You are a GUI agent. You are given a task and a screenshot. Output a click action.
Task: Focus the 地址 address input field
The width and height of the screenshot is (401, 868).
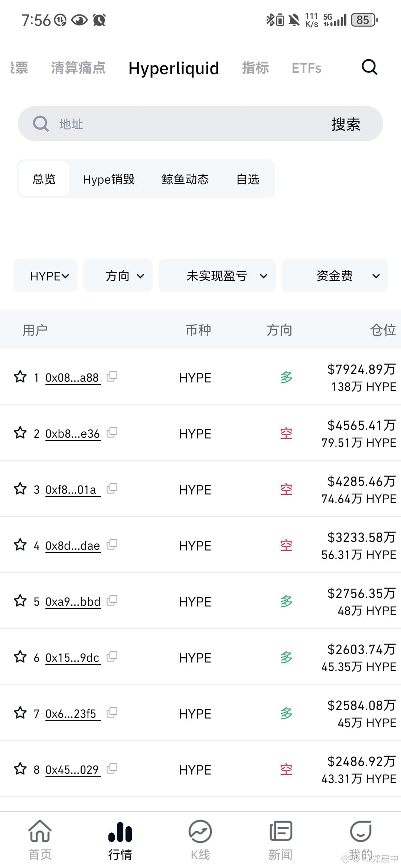[x=200, y=124]
